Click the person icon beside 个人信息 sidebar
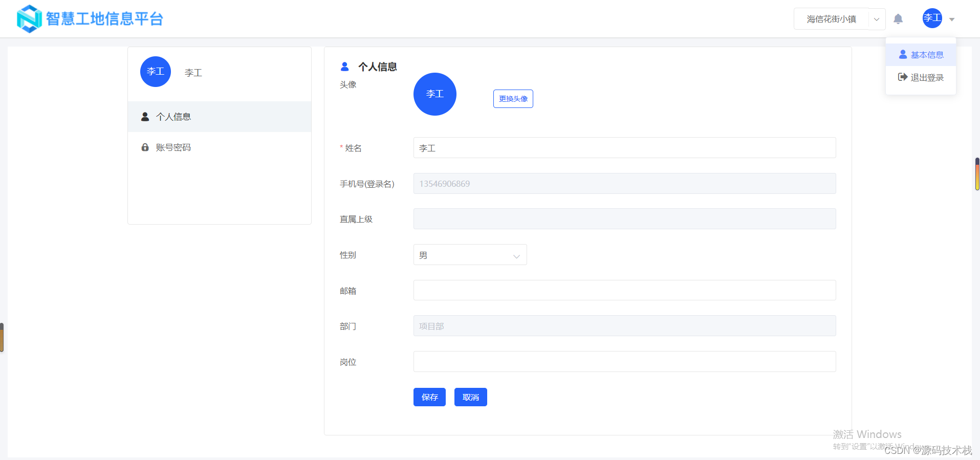The height and width of the screenshot is (460, 980). [x=145, y=117]
